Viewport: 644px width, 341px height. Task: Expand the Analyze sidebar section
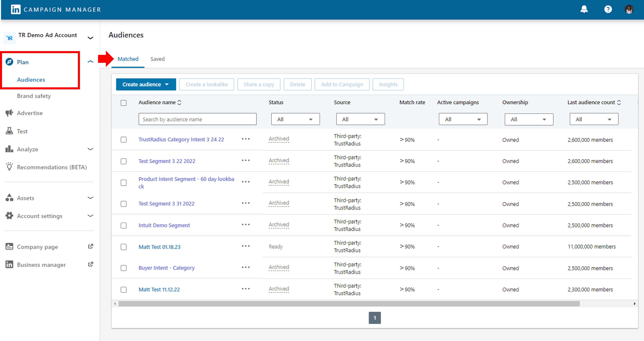(x=90, y=149)
